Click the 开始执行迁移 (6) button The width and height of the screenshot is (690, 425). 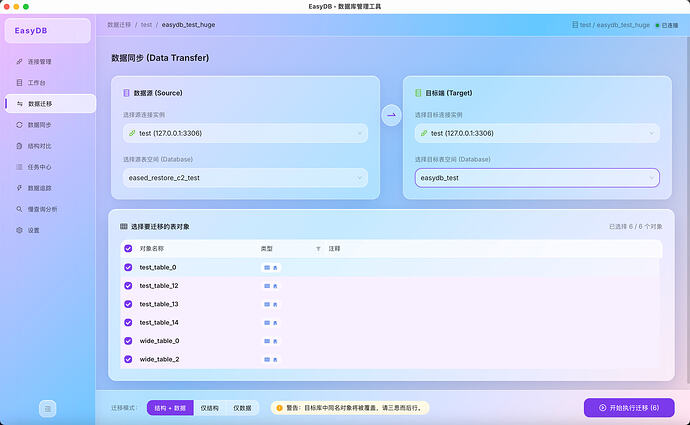tap(629, 408)
